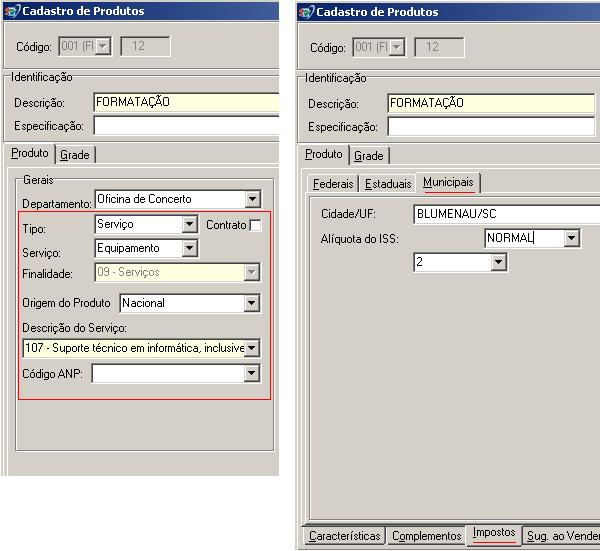Click the Descrição do Serviço label

[x=74, y=328]
